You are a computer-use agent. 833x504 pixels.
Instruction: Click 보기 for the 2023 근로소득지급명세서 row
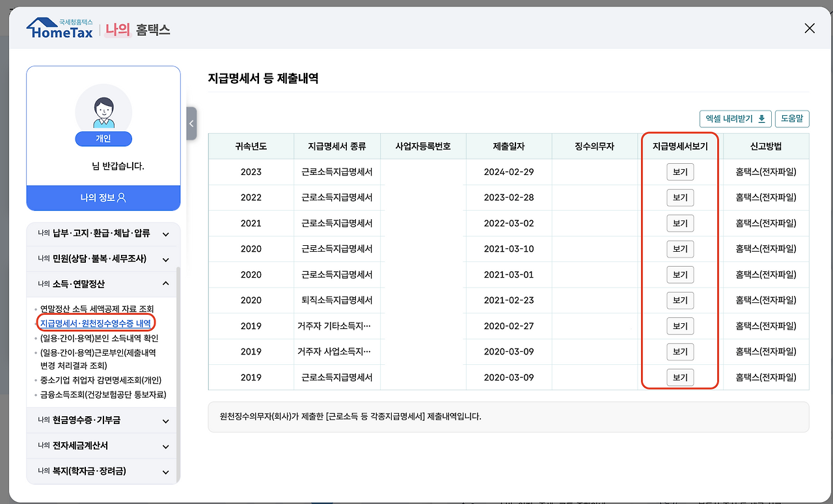(679, 172)
